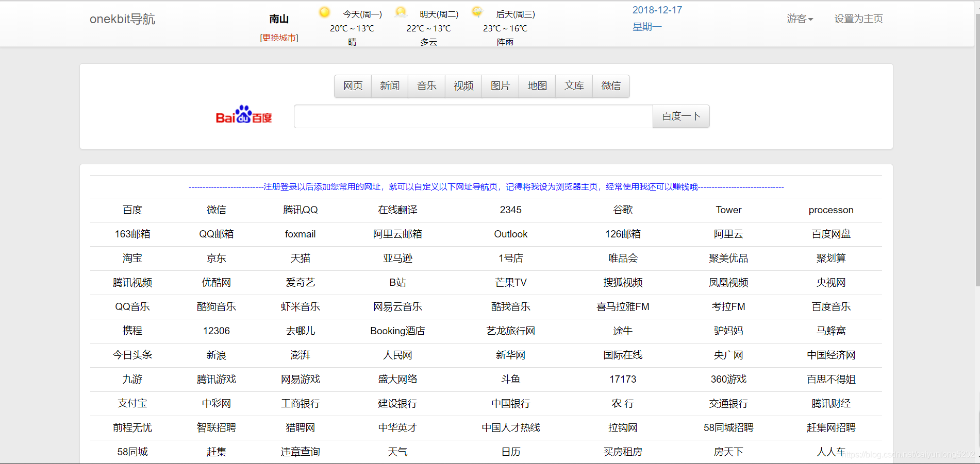980x464 pixels.
Task: Open the 芒果TV link
Action: (511, 283)
